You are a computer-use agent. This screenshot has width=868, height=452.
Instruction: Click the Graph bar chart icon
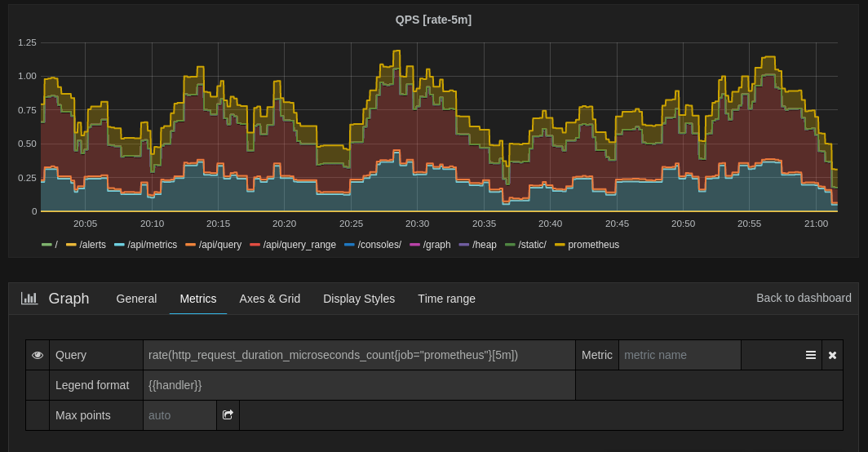(29, 298)
